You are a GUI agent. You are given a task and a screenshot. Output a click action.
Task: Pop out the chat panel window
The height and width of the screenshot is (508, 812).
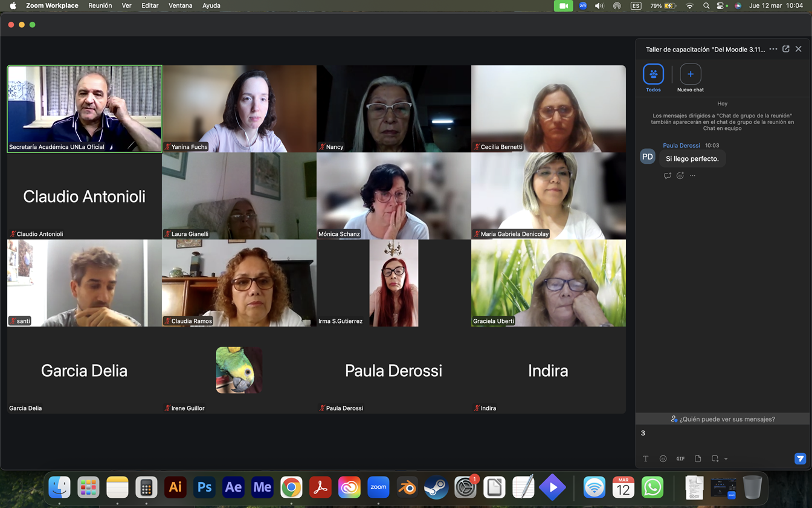click(x=786, y=49)
